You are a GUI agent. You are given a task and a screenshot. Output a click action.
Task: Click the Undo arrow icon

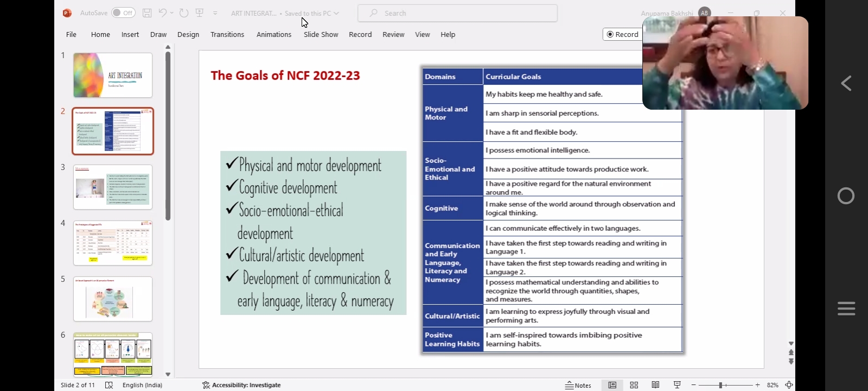(163, 12)
